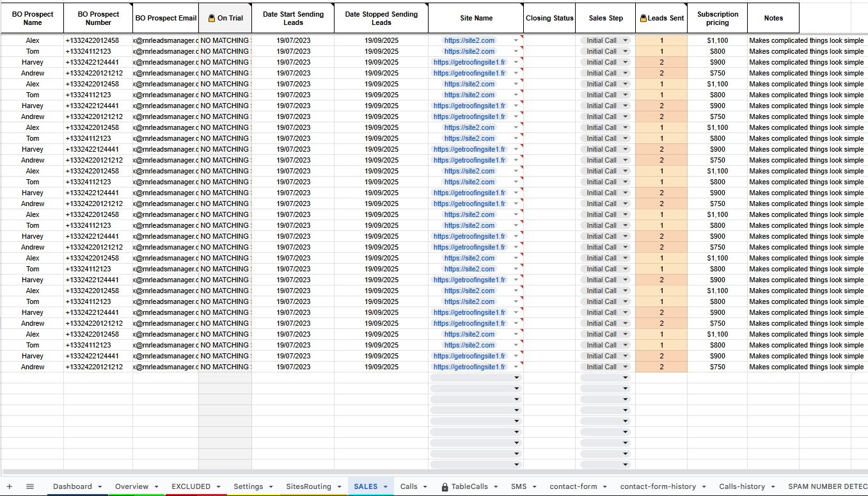Select the BO Prospect Number header cell
Viewport: 868px width, 496px height.
point(99,18)
